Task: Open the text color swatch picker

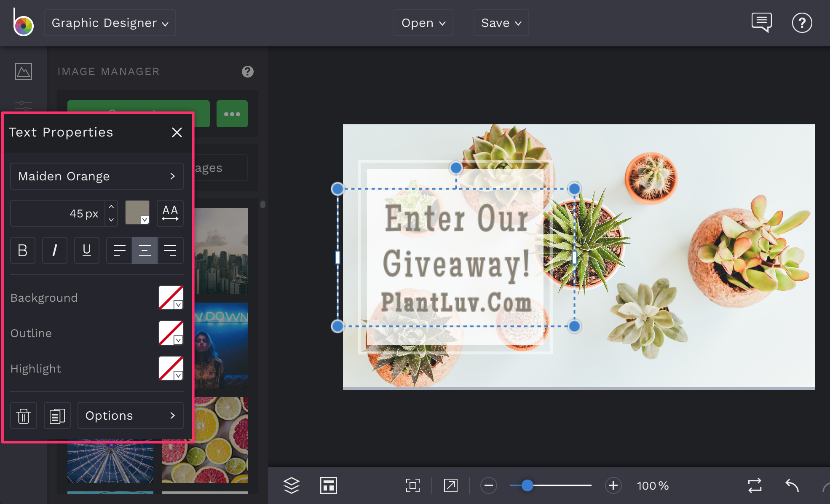Action: 137,213
